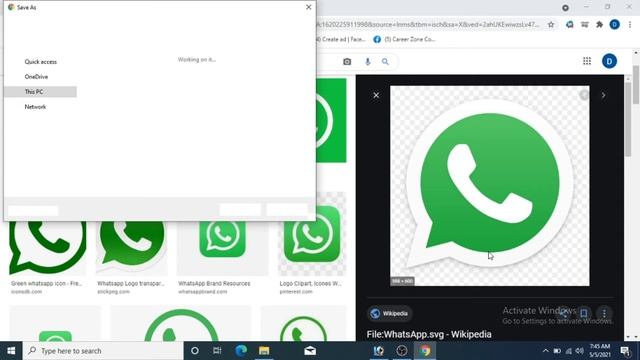The image size is (640, 360).
Task: Open File Explorer from the taskbar
Action: (x=264, y=351)
